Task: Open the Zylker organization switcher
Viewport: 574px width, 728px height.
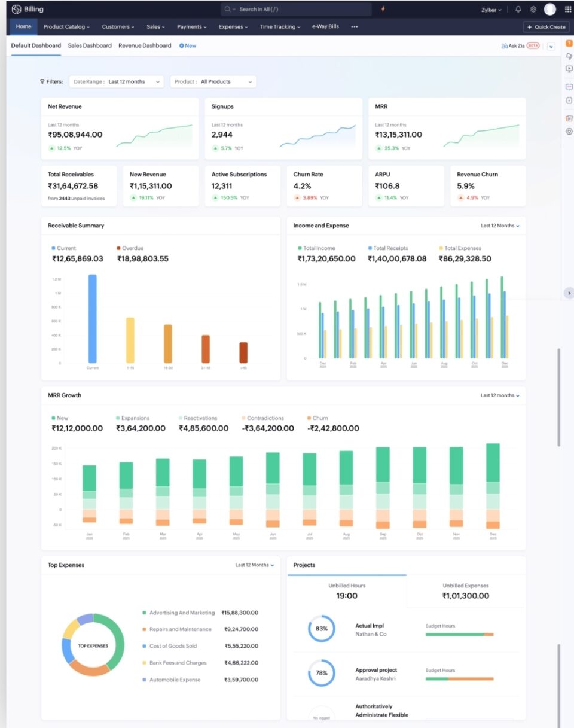Action: pyautogui.click(x=491, y=10)
